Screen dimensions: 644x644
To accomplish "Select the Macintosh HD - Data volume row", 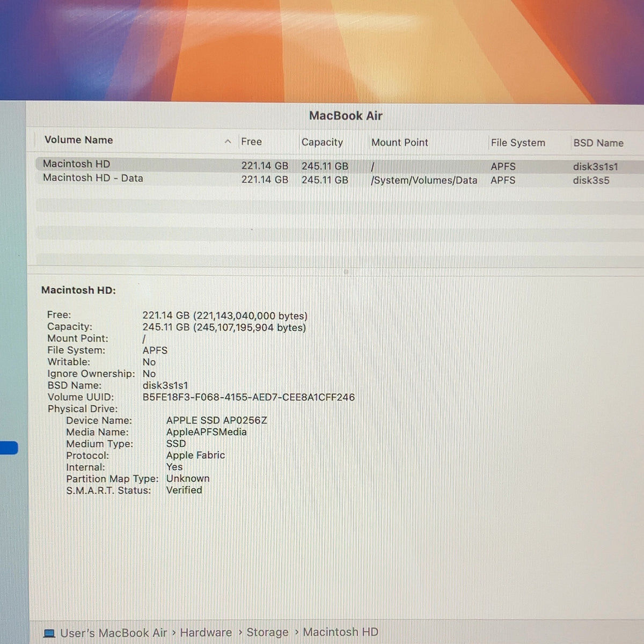I will point(340,179).
